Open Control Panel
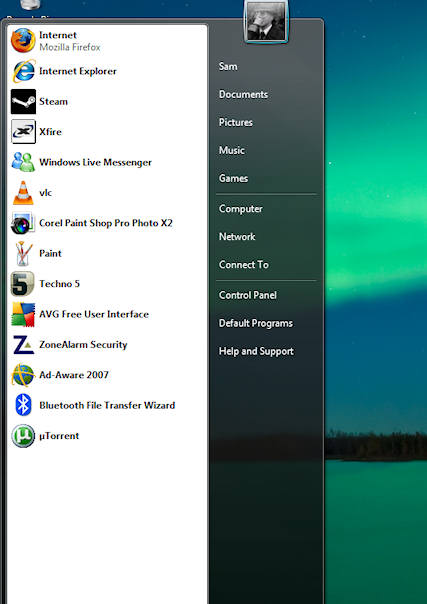This screenshot has height=604, width=427. coord(248,295)
